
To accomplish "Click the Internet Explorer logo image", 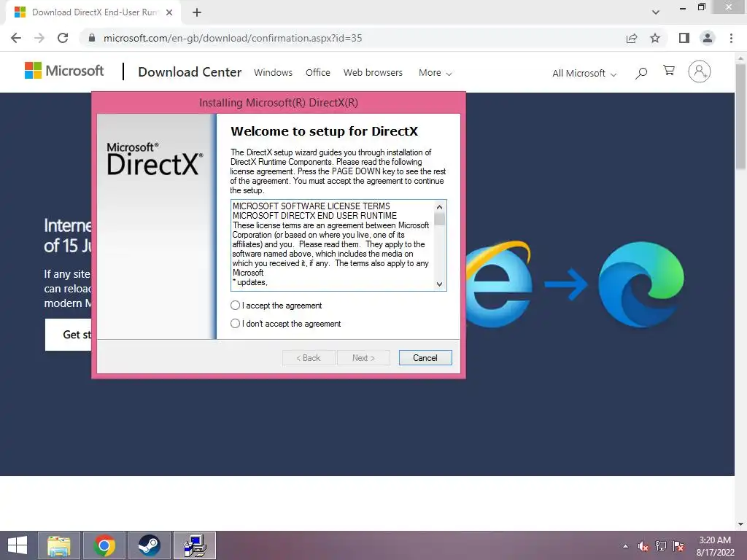I will (x=499, y=284).
